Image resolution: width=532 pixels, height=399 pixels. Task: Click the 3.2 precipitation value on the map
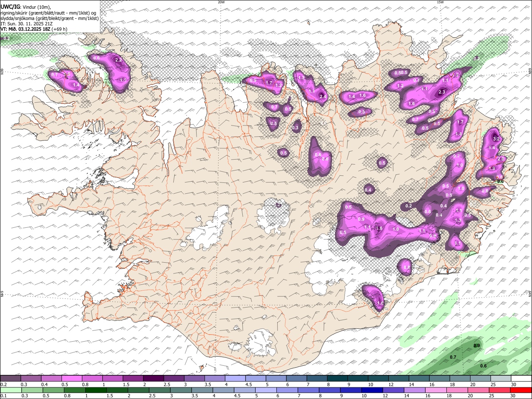tap(496, 139)
